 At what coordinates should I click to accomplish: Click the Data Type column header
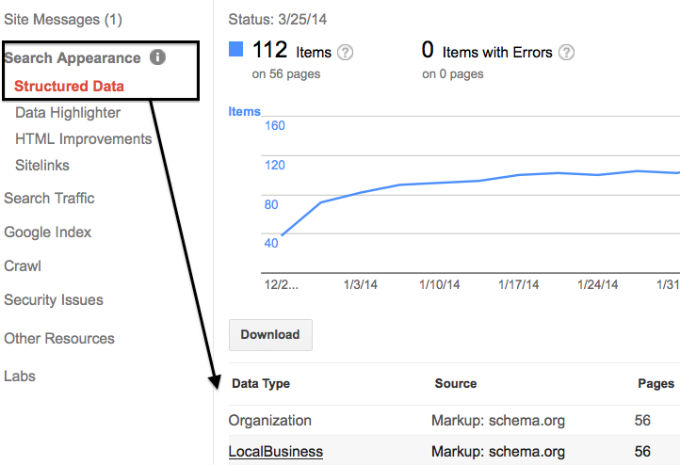(x=261, y=383)
